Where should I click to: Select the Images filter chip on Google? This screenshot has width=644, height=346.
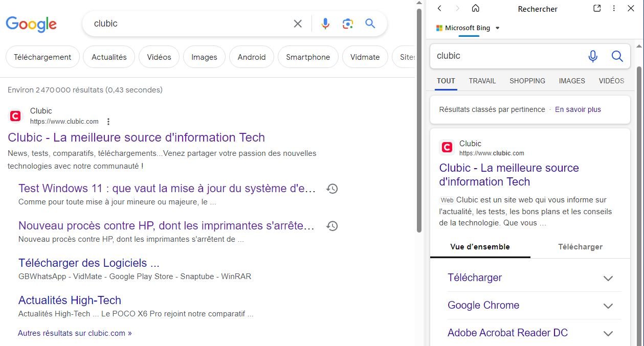point(204,57)
